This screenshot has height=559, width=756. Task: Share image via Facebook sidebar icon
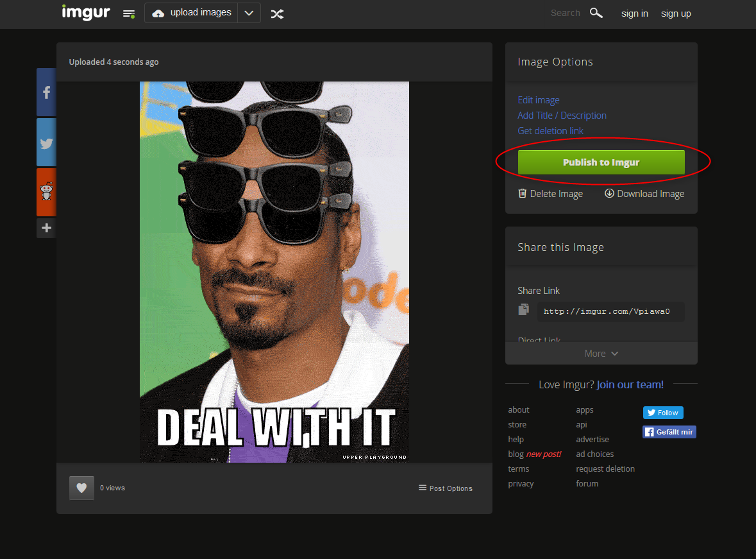click(x=46, y=92)
